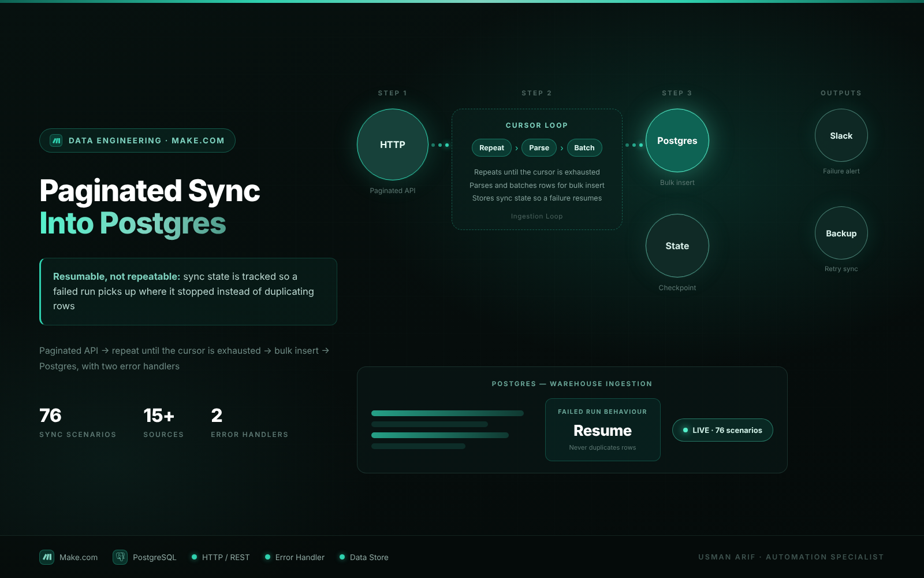Click the 2 error handlers figure
This screenshot has height=578, width=924.
(217, 416)
